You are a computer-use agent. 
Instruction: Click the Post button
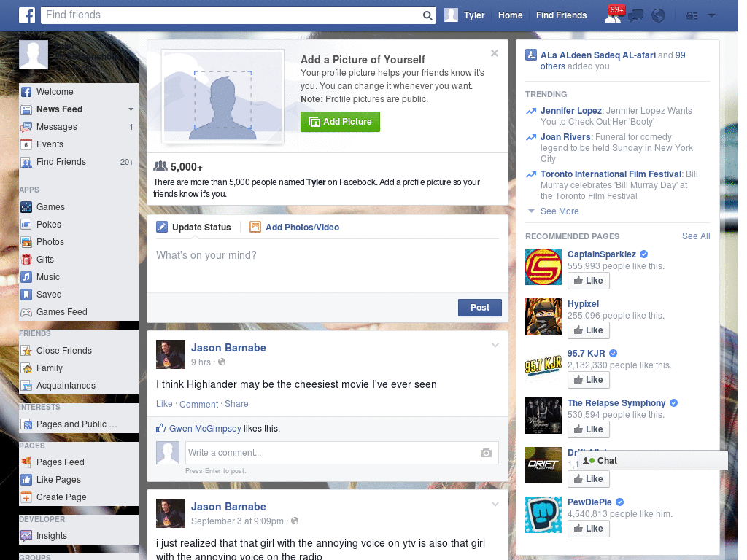pos(480,308)
